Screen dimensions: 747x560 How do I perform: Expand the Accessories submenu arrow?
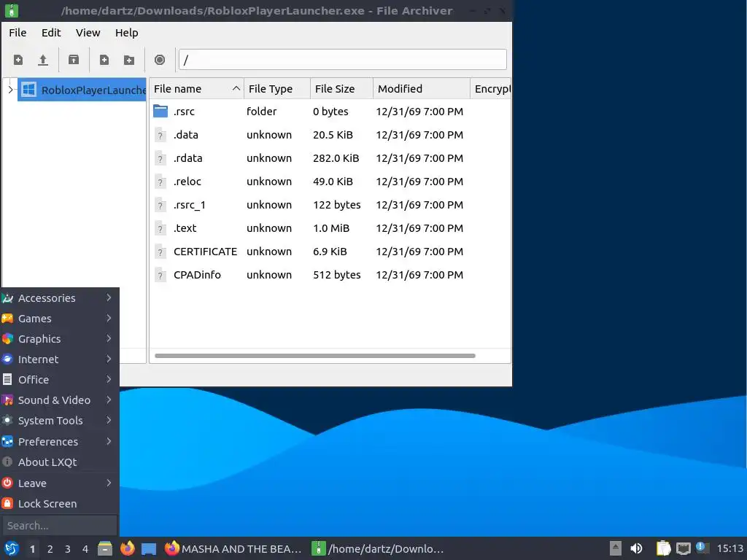[109, 297]
